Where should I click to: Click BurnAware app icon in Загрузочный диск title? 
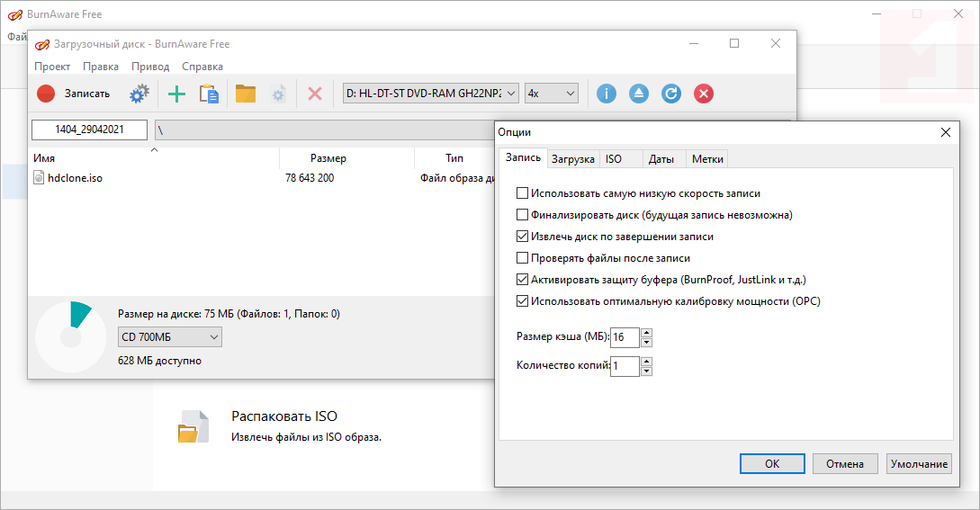pos(42,44)
